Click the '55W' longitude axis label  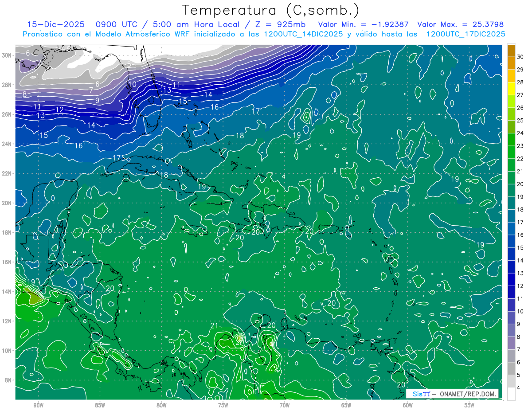(469, 406)
